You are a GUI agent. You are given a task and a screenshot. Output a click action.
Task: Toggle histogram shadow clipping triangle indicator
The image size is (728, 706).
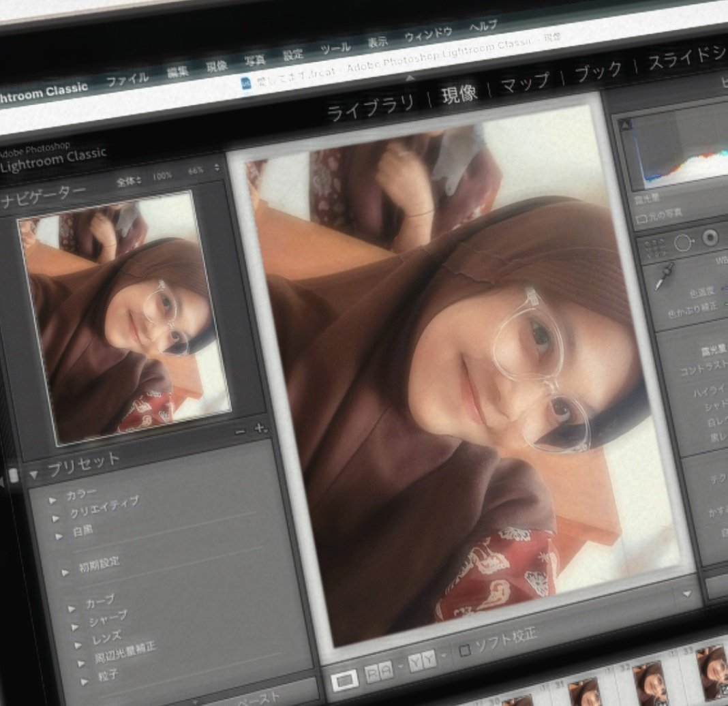pyautogui.click(x=625, y=125)
